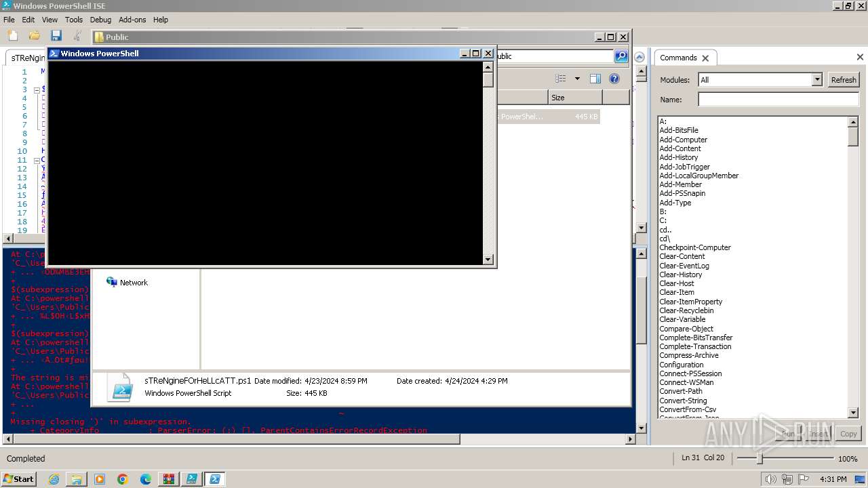Open view options dropdown arrow in explorer
The image size is (868, 488).
[x=577, y=79]
